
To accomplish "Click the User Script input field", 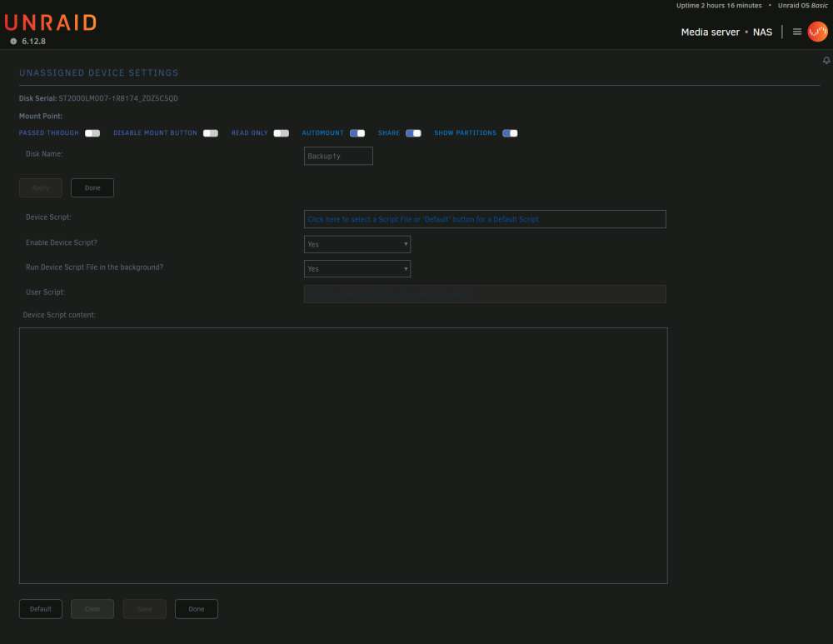I will click(x=485, y=294).
